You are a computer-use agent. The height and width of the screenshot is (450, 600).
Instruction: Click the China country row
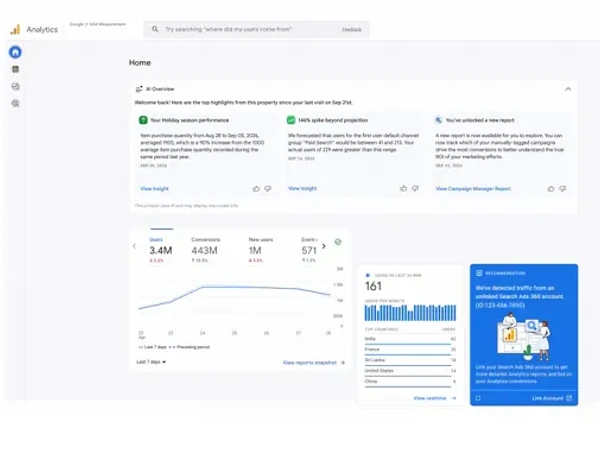(x=410, y=382)
